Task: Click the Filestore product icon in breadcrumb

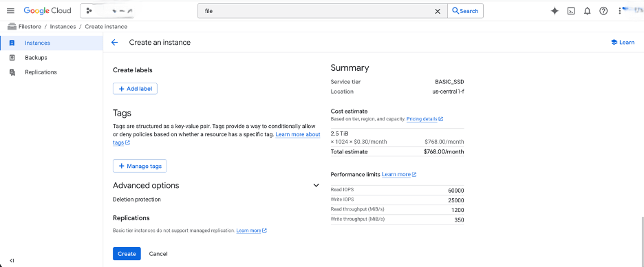Action: [12, 27]
